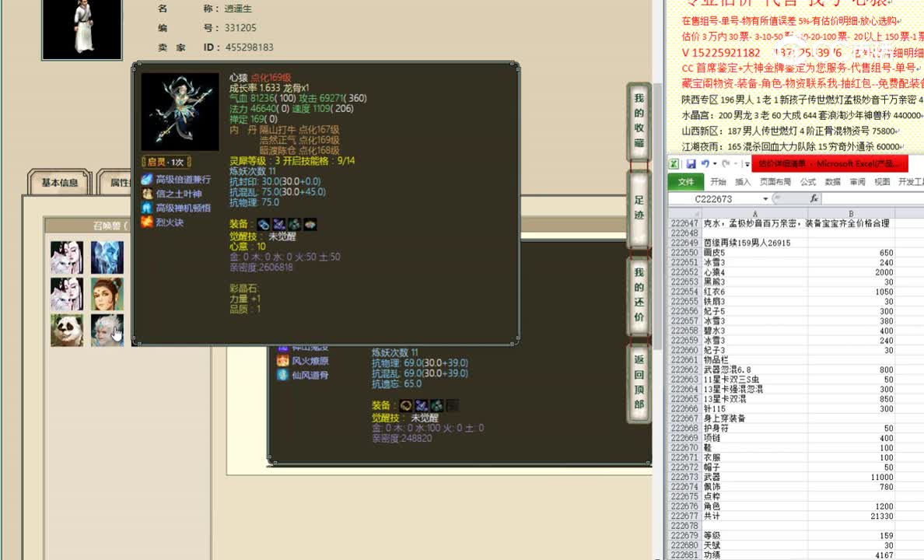This screenshot has width=924, height=560.
Task: Click the Excel application icon in title bar
Action: (x=674, y=164)
